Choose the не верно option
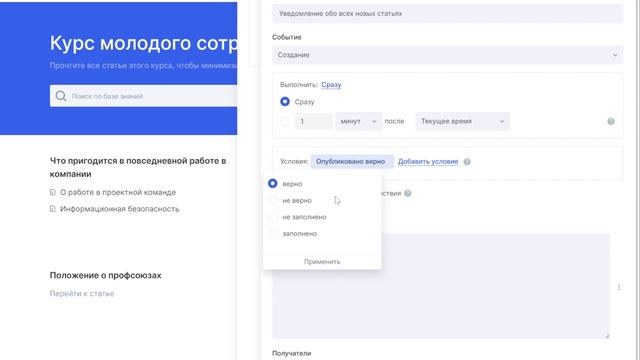Image resolution: width=640 pixels, height=360 pixels. (273, 200)
